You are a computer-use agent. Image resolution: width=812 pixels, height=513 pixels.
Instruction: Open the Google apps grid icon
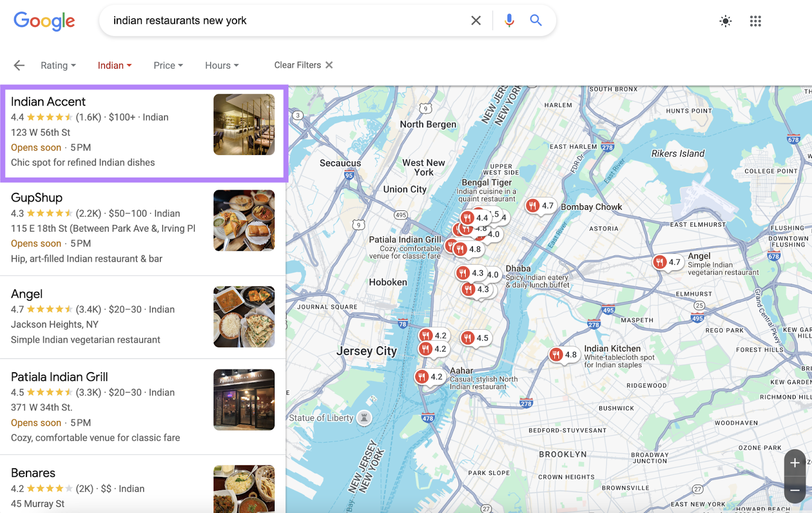tap(755, 21)
